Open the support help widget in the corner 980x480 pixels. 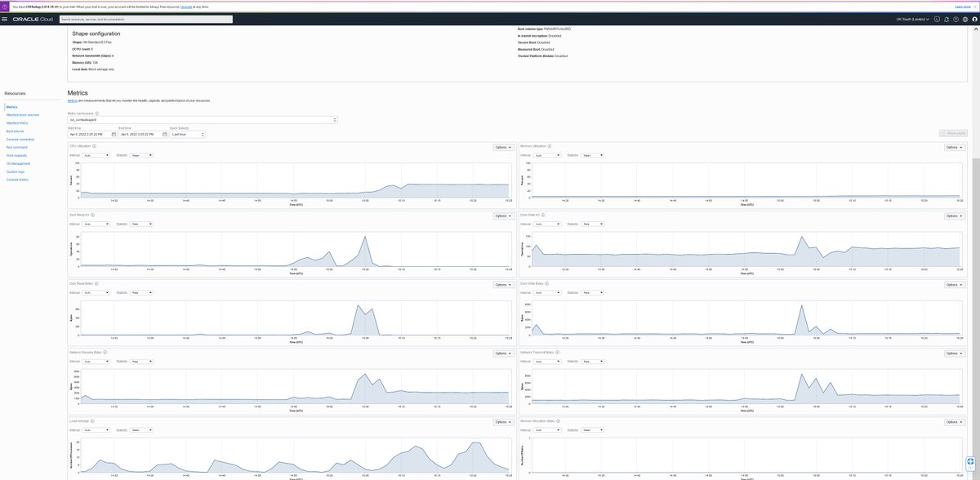coord(970,462)
